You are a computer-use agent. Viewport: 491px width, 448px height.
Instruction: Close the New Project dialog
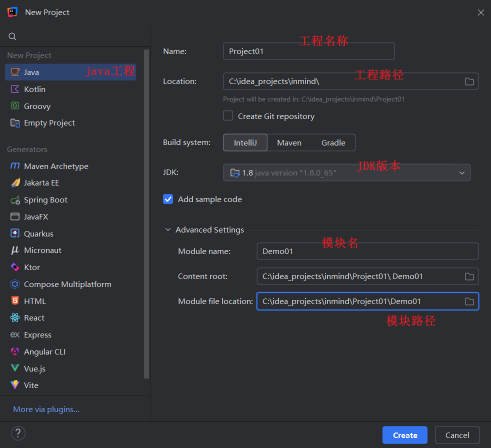(480, 12)
